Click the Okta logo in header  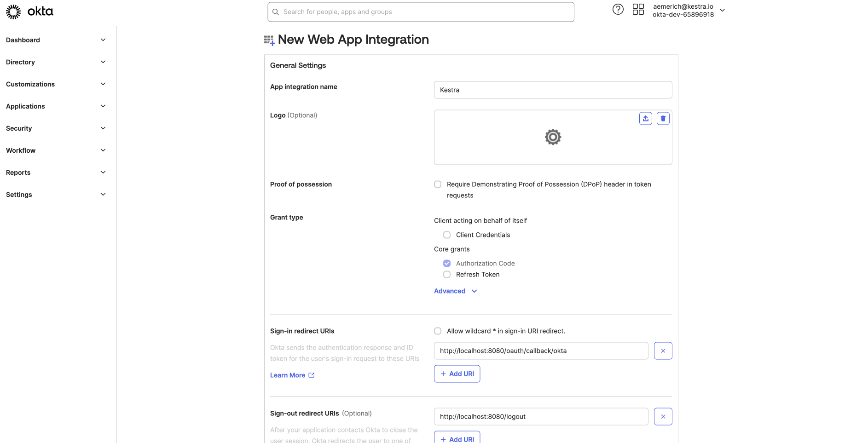pyautogui.click(x=29, y=12)
